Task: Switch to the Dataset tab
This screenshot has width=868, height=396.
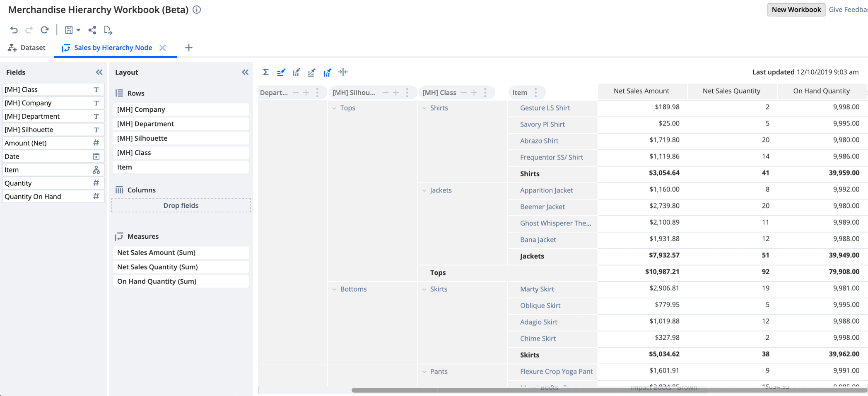Action: tap(27, 48)
